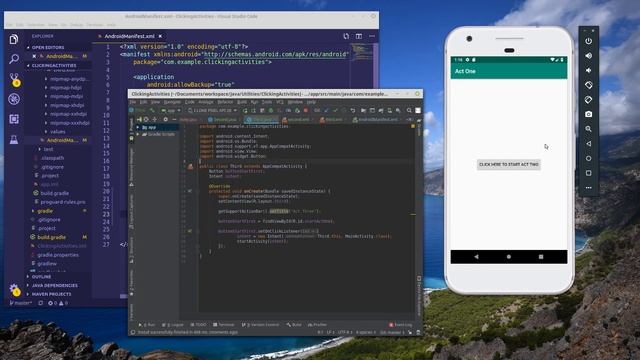Image resolution: width=640 pixels, height=360 pixels.
Task: Open Android Studio Refactor menu
Action: click(x=225, y=102)
